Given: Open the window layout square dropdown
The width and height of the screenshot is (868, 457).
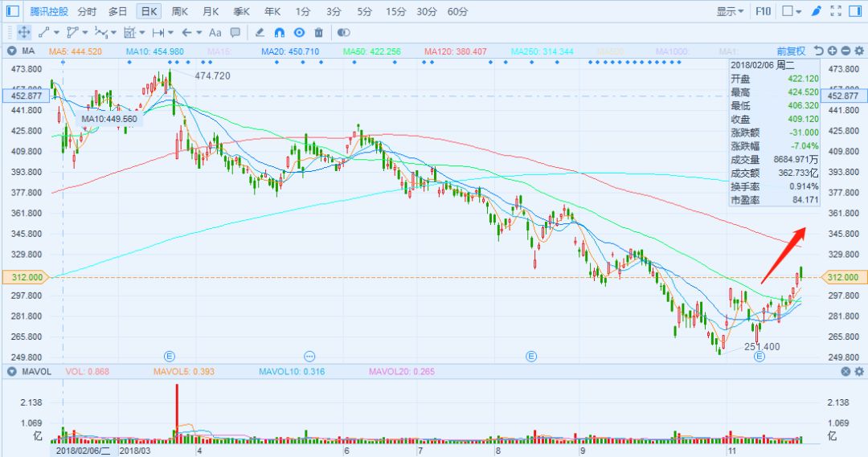Looking at the screenshot, I should tap(792, 11).
